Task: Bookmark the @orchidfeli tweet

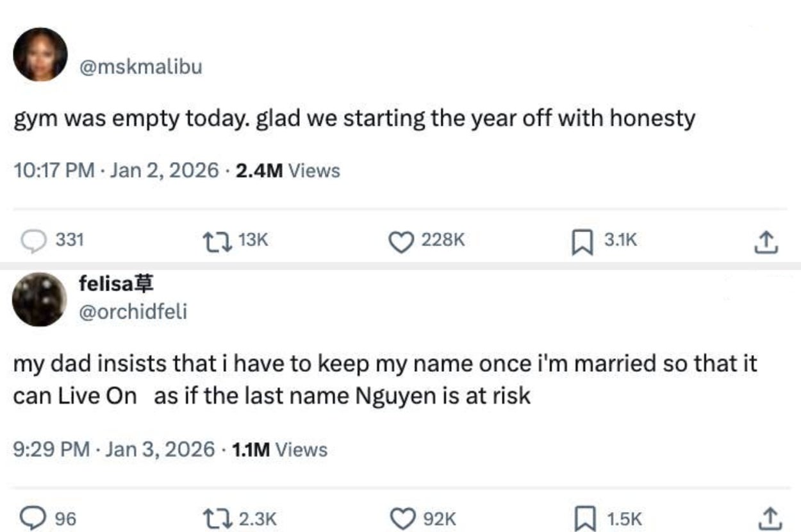Action: click(x=582, y=518)
